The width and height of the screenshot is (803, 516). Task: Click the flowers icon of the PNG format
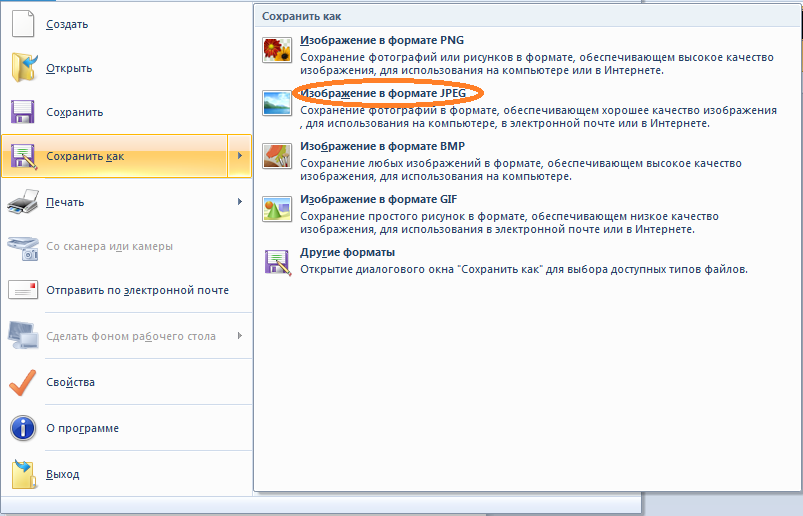coord(277,50)
